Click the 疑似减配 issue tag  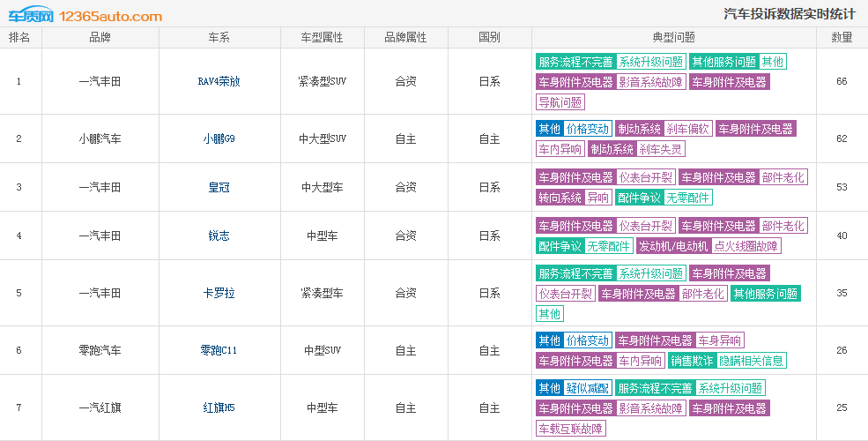[x=588, y=388]
